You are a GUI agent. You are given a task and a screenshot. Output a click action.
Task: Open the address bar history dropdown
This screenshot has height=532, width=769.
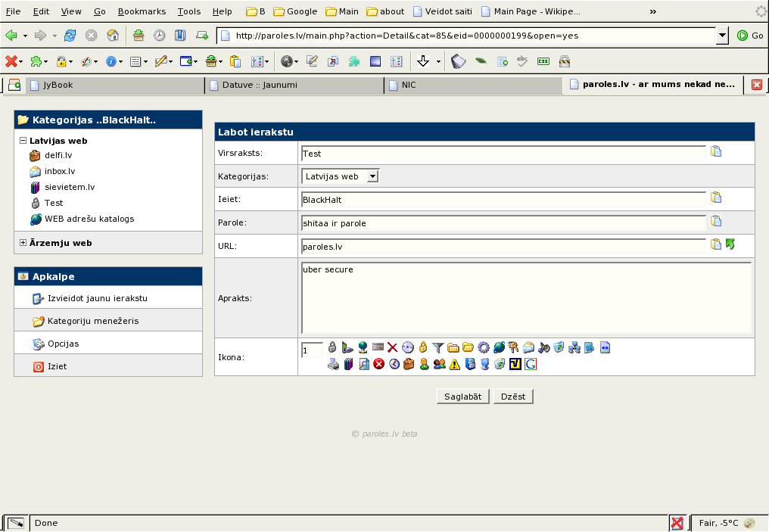[722, 36]
